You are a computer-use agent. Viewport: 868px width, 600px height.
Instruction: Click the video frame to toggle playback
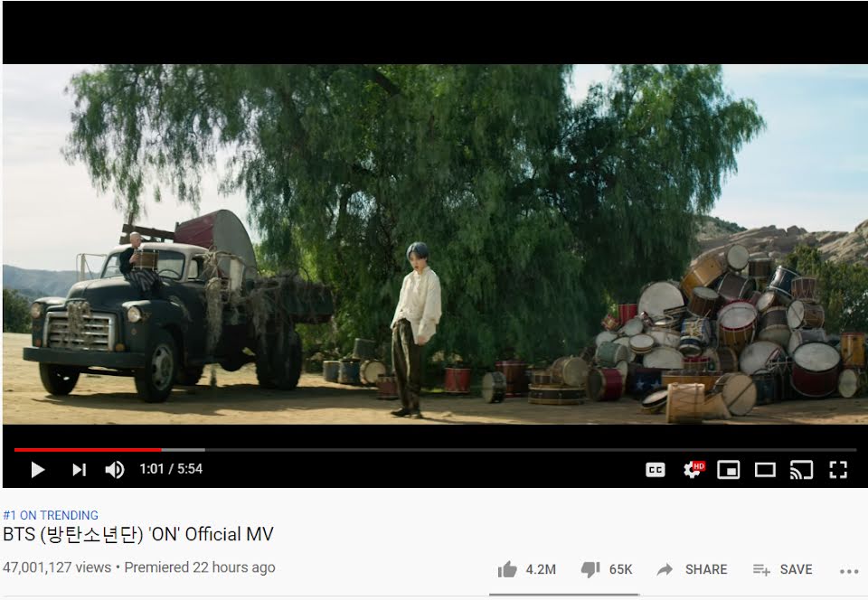tap(435, 244)
